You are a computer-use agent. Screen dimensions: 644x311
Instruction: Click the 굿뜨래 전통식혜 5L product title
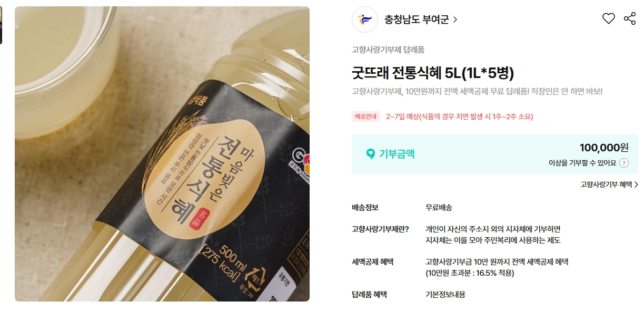(x=433, y=73)
